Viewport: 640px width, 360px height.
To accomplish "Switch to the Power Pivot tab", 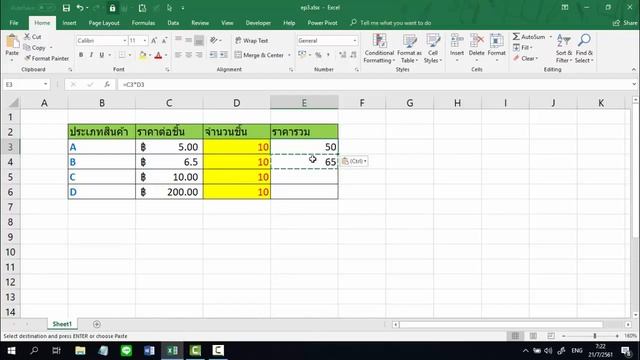I will [x=322, y=23].
